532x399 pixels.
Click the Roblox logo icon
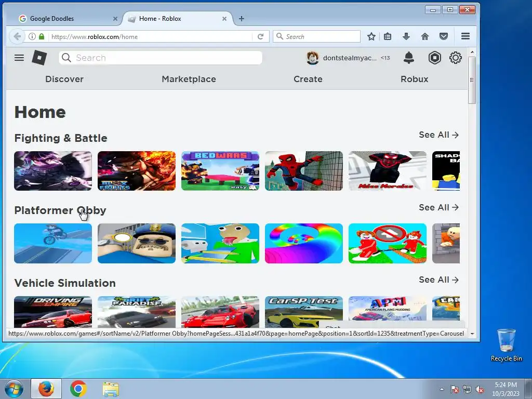pos(39,58)
